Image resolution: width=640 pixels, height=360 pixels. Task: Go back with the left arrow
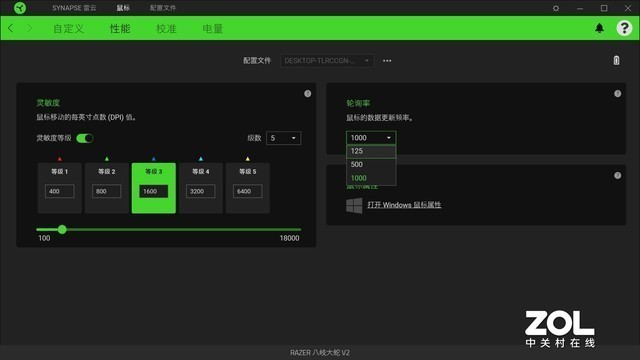(x=11, y=28)
